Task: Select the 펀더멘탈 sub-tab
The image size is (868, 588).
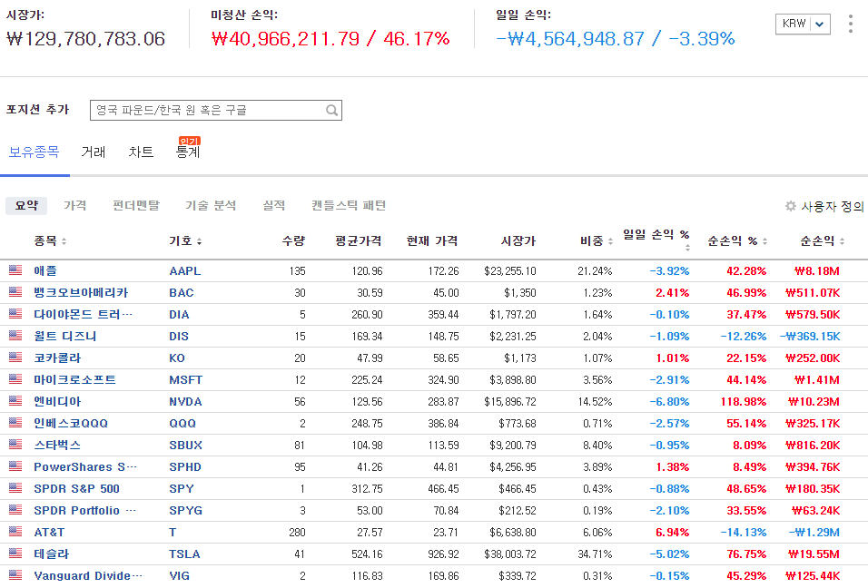Action: point(136,206)
